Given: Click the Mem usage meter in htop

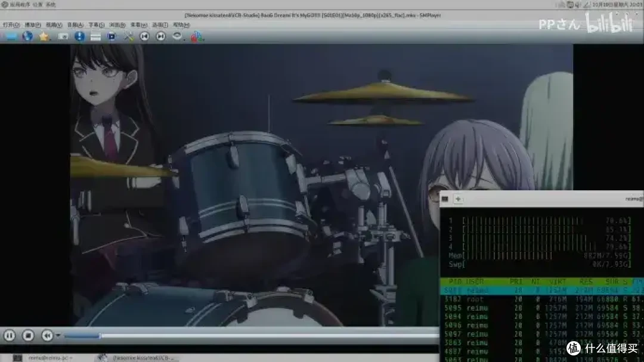Looking at the screenshot, I should point(540,256).
